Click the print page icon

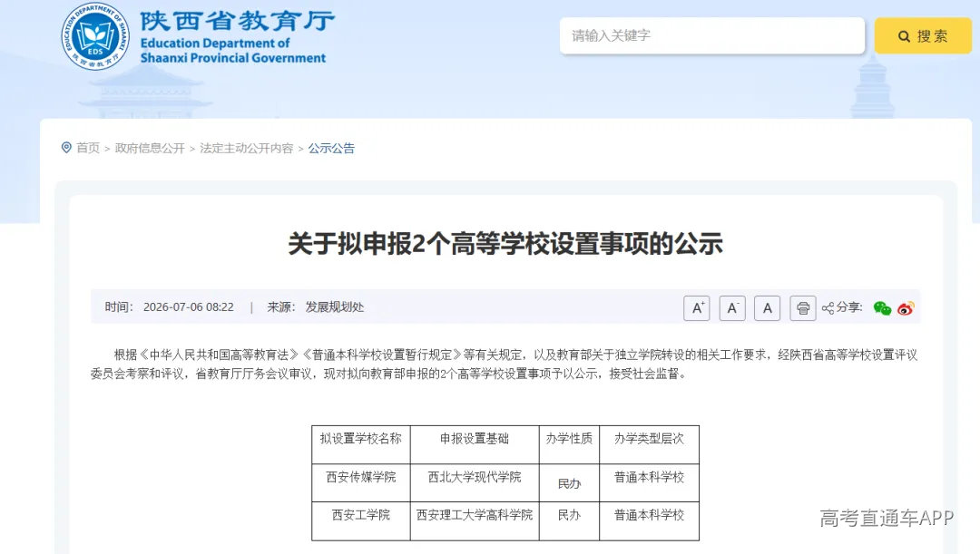coord(803,308)
